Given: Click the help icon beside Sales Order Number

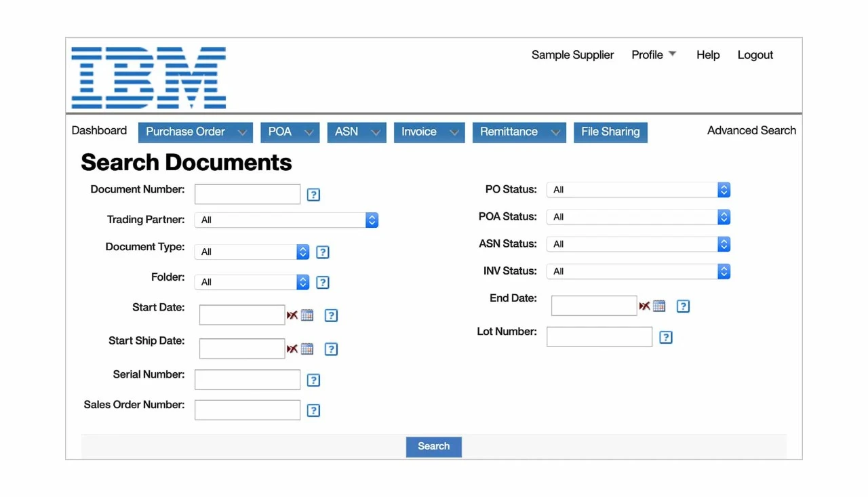Looking at the screenshot, I should 313,410.
